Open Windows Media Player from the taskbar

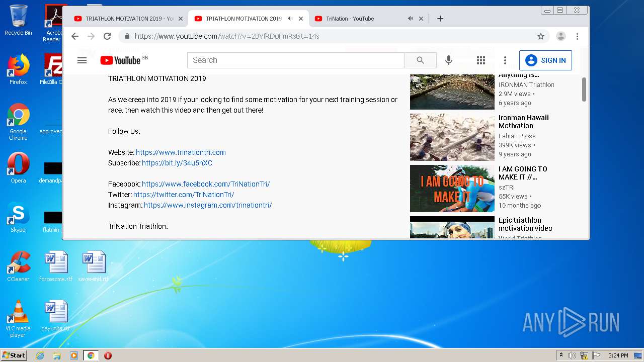(x=74, y=355)
